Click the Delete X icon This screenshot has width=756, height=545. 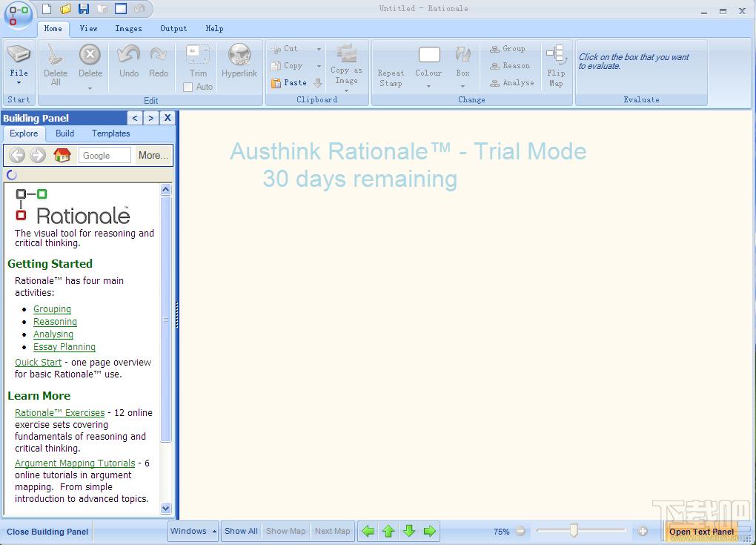point(90,54)
